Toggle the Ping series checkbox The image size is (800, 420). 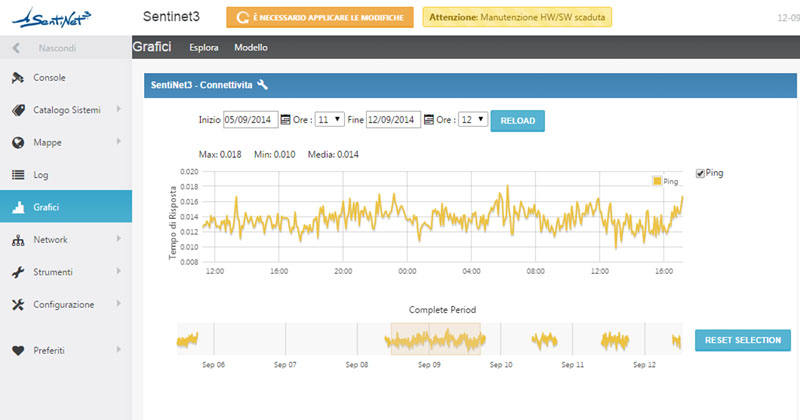tap(700, 174)
